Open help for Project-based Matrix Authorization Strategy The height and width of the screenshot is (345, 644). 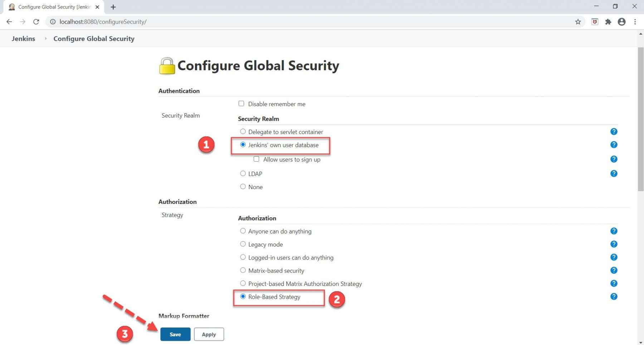pos(614,283)
